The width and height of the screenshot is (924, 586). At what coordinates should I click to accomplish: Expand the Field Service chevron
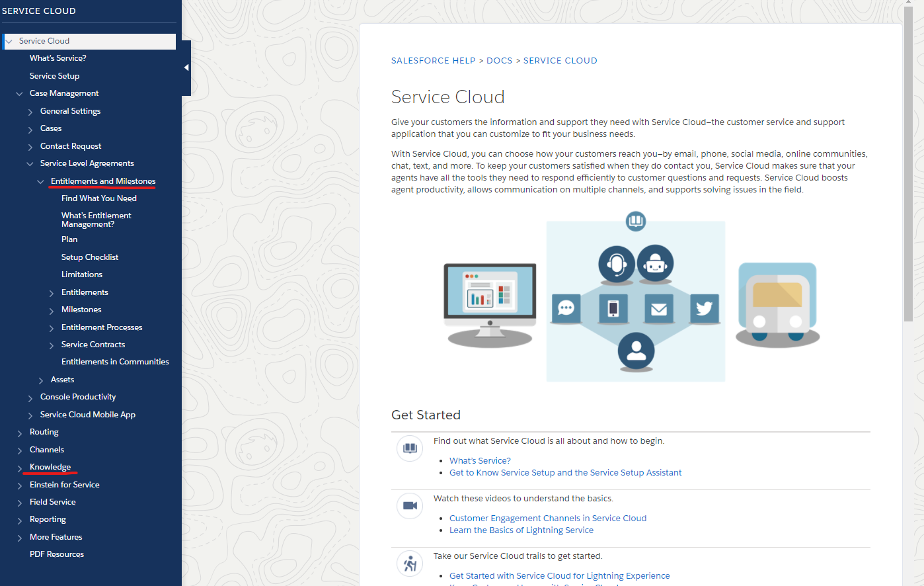[20, 503]
